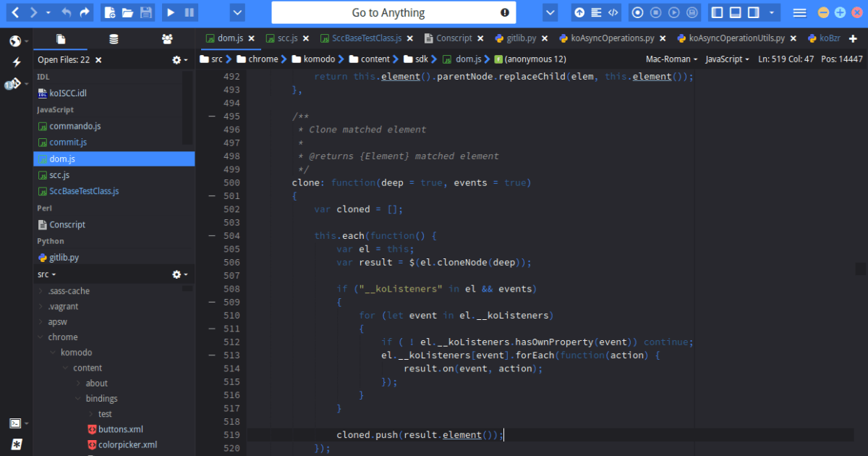Open commit.js from open files

click(68, 143)
